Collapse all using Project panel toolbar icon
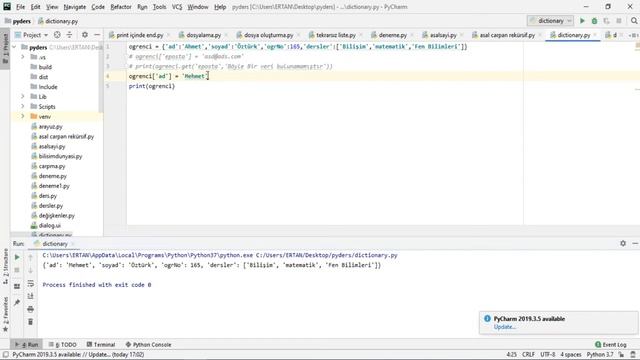Viewport: 640px width, 360px height. point(69,35)
